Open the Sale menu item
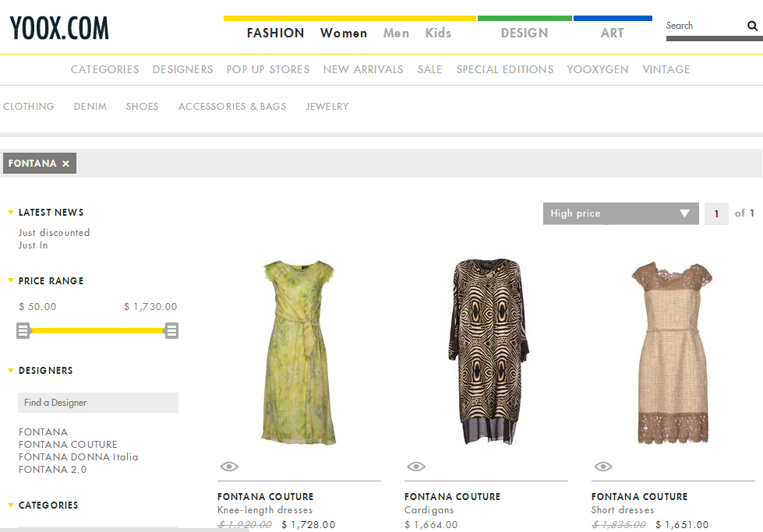Image resolution: width=763 pixels, height=532 pixels. click(x=429, y=69)
